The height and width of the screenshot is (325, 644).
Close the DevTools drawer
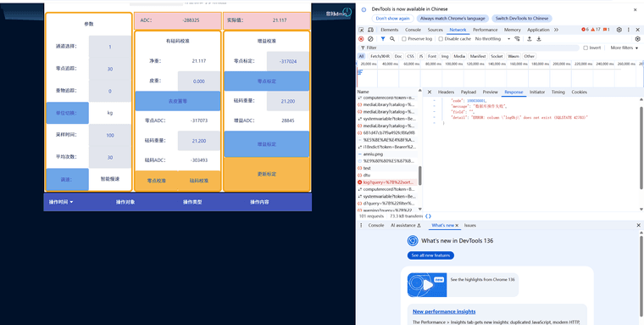[x=638, y=226]
